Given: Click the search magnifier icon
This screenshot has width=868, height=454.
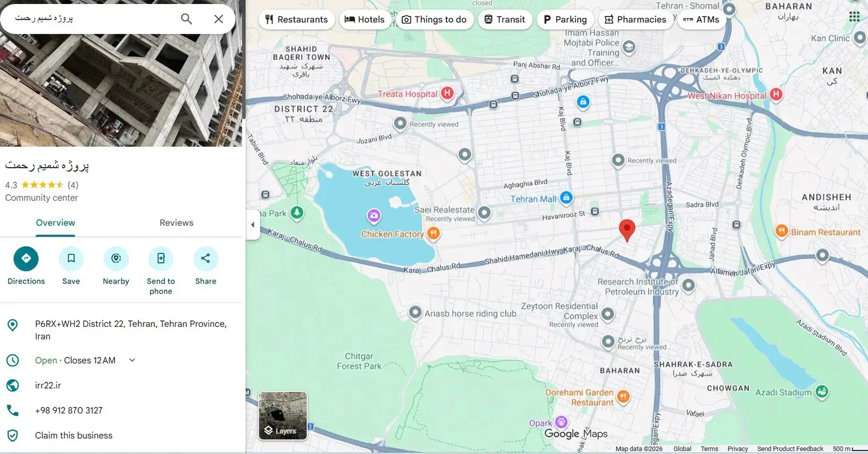Looking at the screenshot, I should (x=186, y=19).
